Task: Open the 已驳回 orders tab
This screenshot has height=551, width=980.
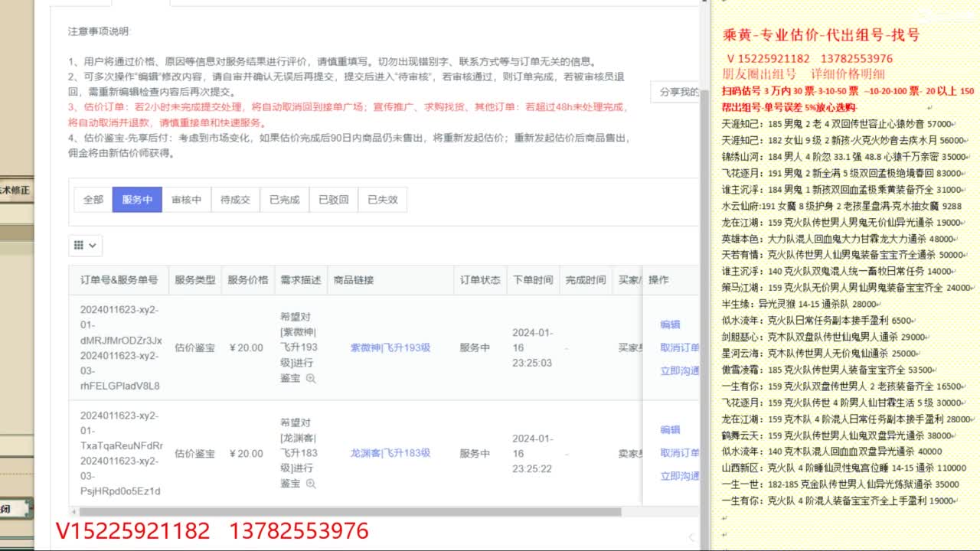Action: click(x=333, y=200)
